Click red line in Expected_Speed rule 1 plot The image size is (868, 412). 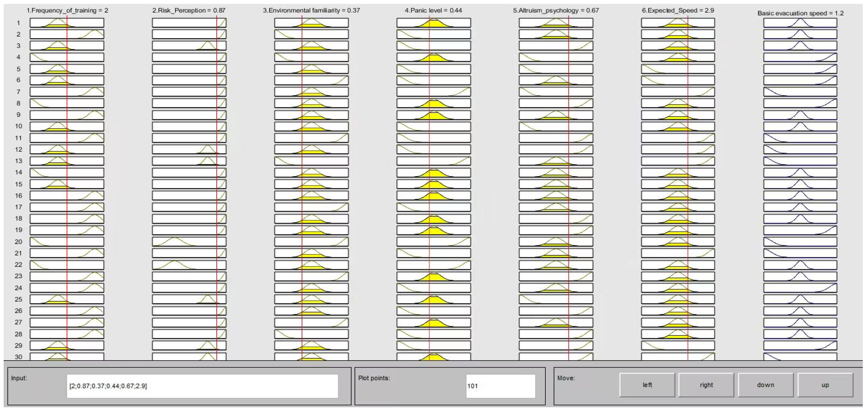click(x=688, y=23)
